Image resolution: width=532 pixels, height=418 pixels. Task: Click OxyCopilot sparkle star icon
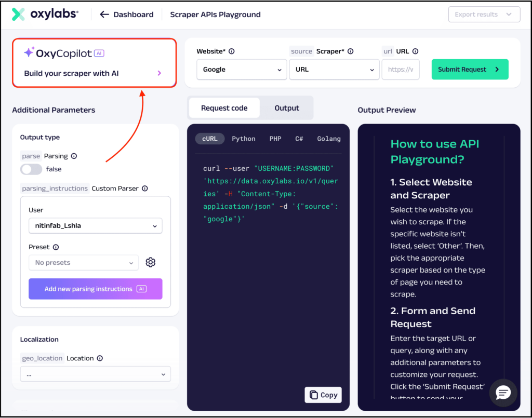pyautogui.click(x=29, y=52)
